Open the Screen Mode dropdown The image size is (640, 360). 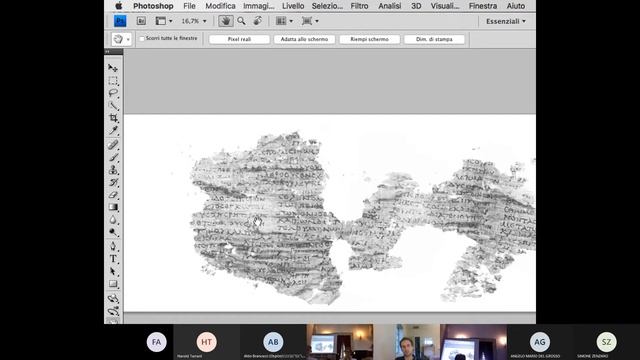pyautogui.click(x=310, y=21)
